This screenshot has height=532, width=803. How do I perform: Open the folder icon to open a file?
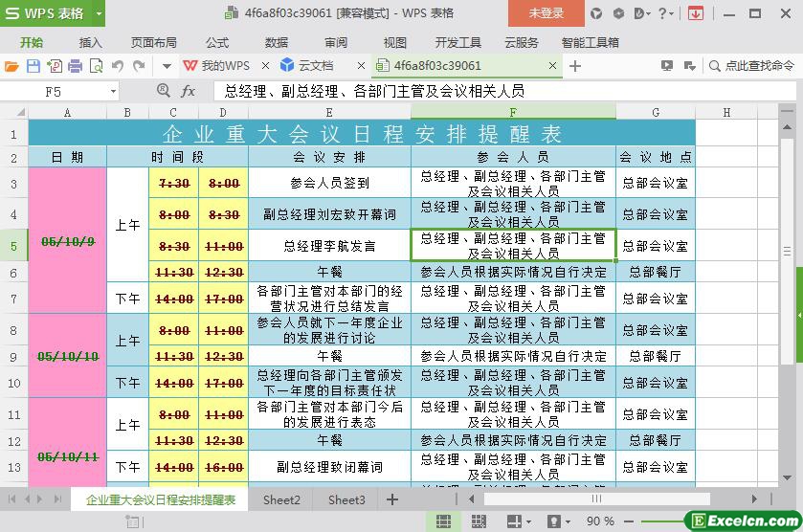point(11,66)
